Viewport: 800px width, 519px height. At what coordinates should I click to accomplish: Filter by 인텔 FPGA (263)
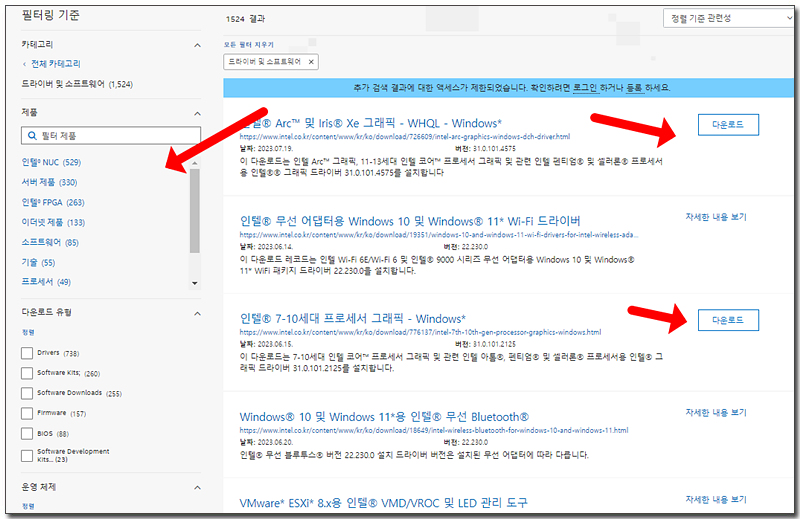[x=53, y=202]
